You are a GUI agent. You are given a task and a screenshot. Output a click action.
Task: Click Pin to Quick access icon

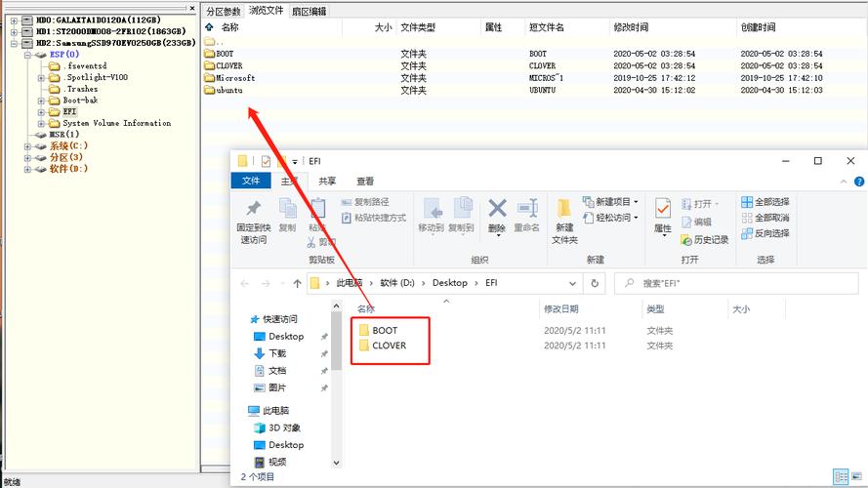254,209
